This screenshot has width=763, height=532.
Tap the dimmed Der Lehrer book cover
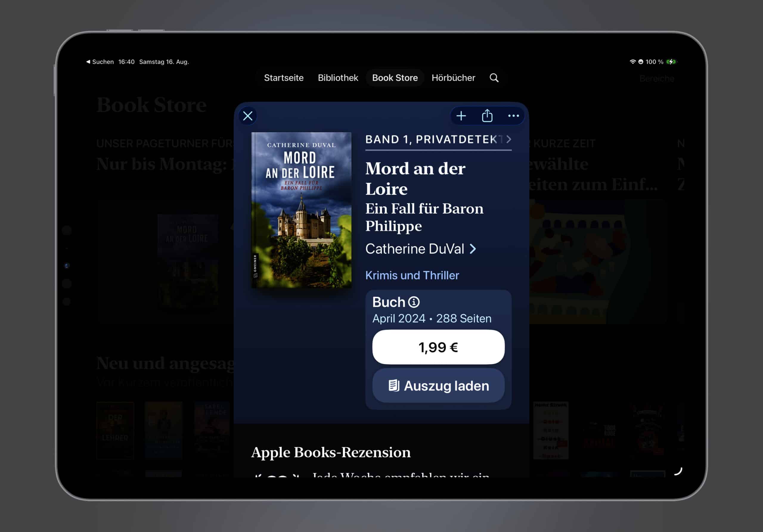point(115,431)
